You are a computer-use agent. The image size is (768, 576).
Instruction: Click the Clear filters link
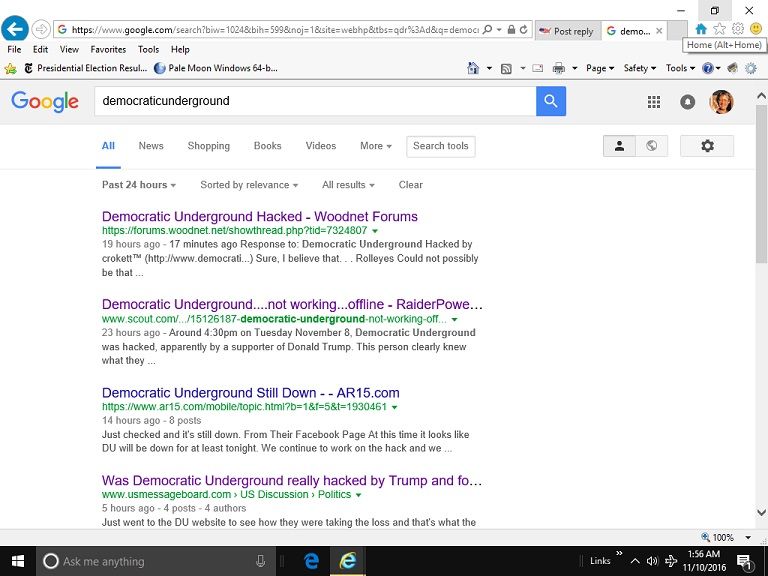tap(410, 185)
